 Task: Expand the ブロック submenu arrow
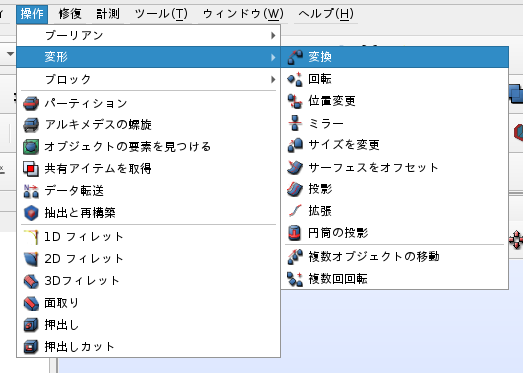(x=273, y=79)
